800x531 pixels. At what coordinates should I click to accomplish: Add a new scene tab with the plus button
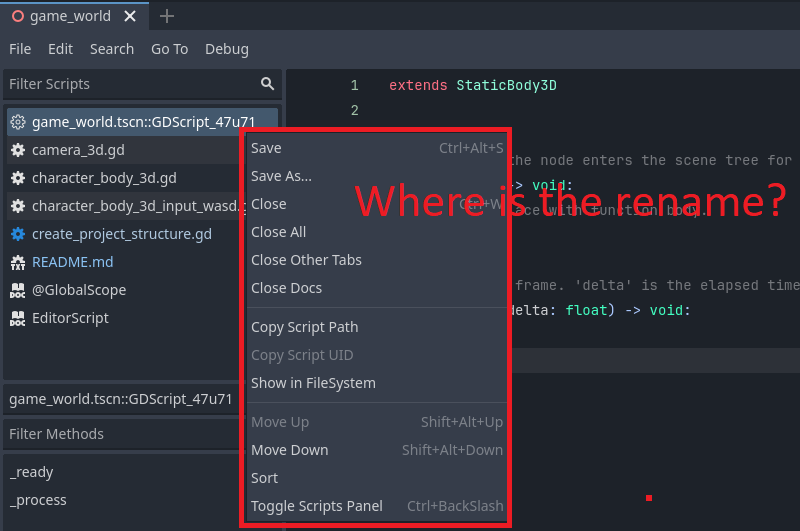(x=167, y=16)
